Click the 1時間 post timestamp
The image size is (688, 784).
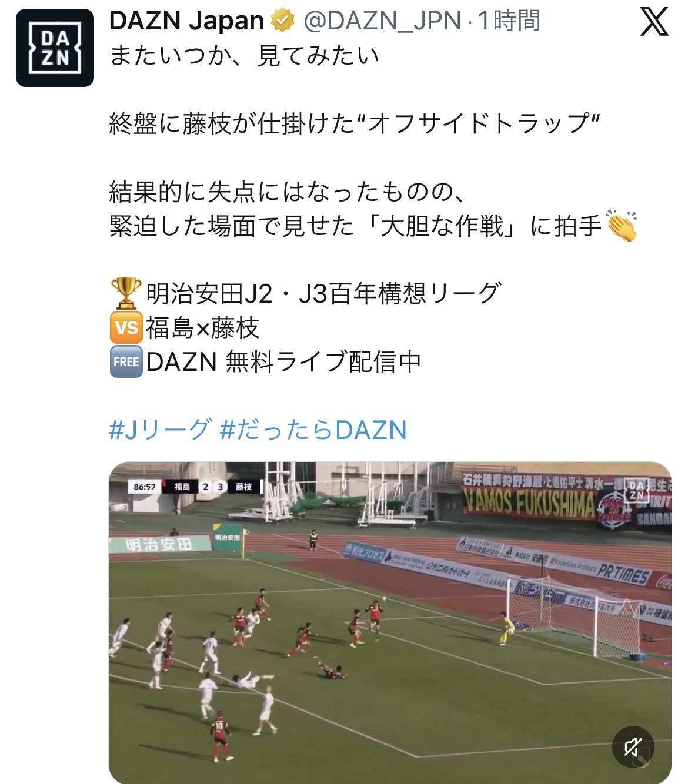pos(509,21)
